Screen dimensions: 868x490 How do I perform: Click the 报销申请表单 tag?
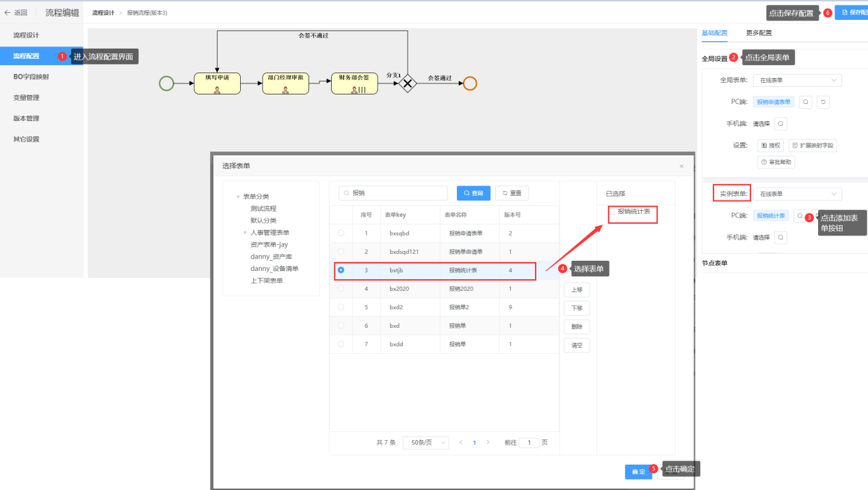[774, 102]
